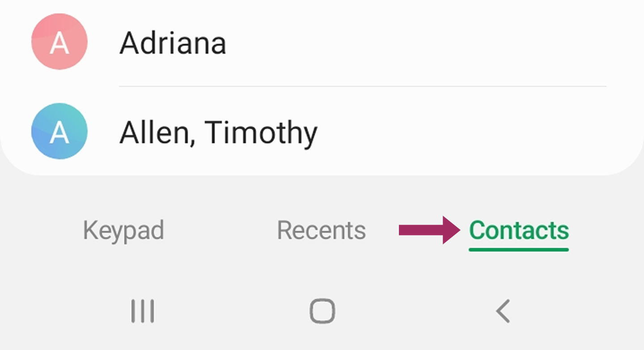Open the Adriana contact name
Image resolution: width=644 pixels, height=350 pixels.
[x=173, y=43]
